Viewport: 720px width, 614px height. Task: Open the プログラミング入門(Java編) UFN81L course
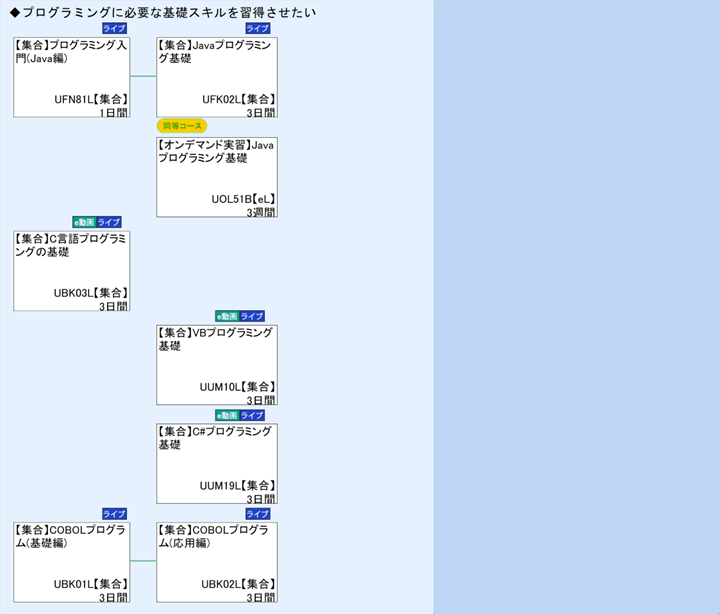click(x=71, y=77)
